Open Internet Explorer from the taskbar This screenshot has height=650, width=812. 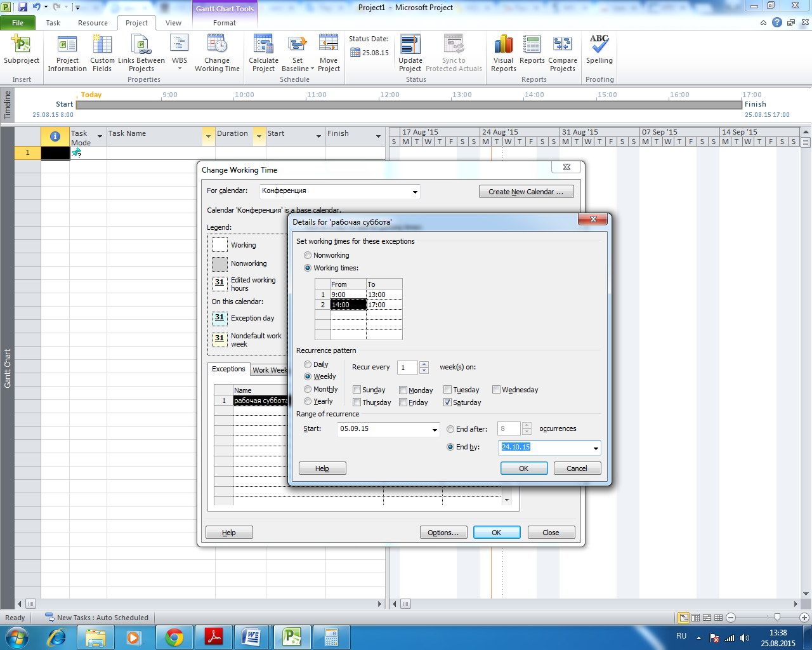tap(56, 637)
